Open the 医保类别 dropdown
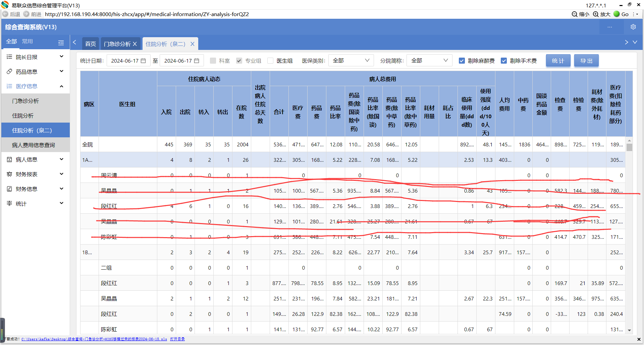Viewport: 644px width, 345px height. [x=351, y=61]
